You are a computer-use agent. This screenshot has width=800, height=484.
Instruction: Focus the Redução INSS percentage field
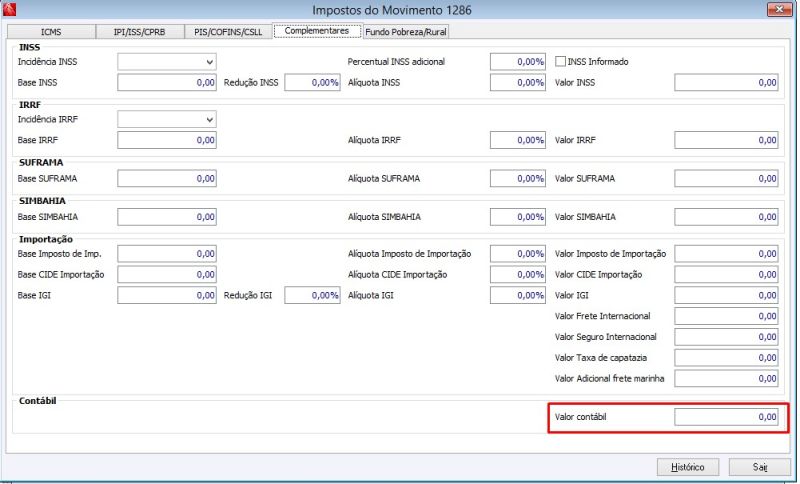pyautogui.click(x=312, y=83)
